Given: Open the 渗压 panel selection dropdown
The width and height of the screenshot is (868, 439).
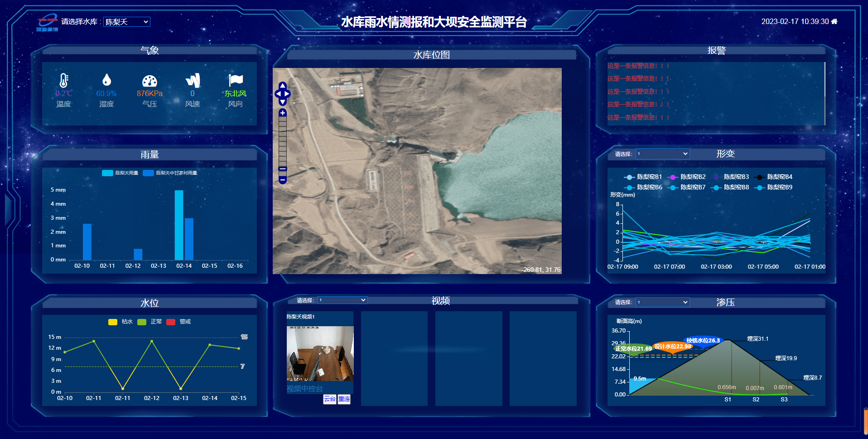Looking at the screenshot, I should point(662,302).
